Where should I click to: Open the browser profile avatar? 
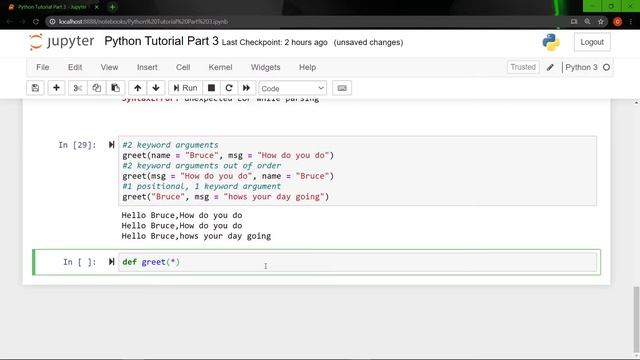617,22
